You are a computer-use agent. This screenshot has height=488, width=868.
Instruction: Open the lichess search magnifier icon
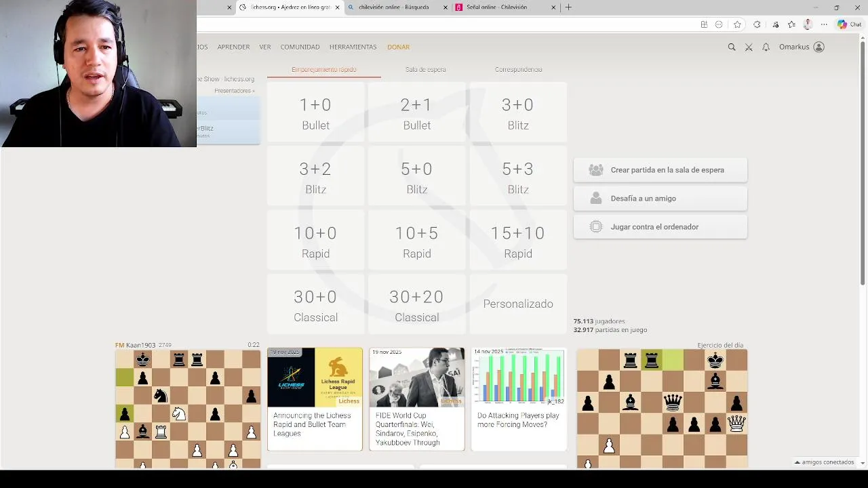tap(732, 47)
